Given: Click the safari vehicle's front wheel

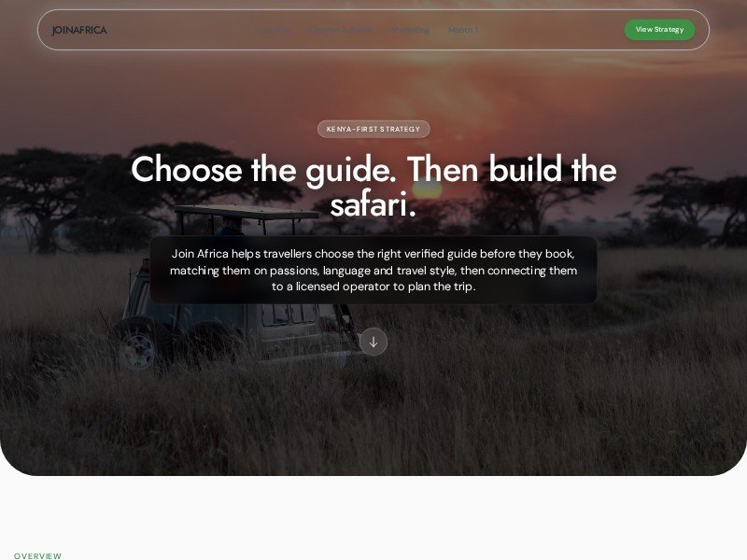Looking at the screenshot, I should coord(137,350).
